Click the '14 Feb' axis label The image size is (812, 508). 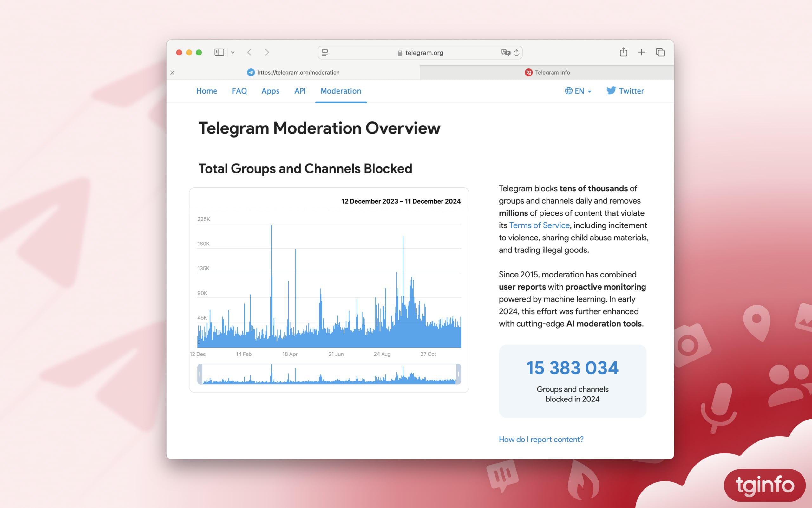coord(244,354)
